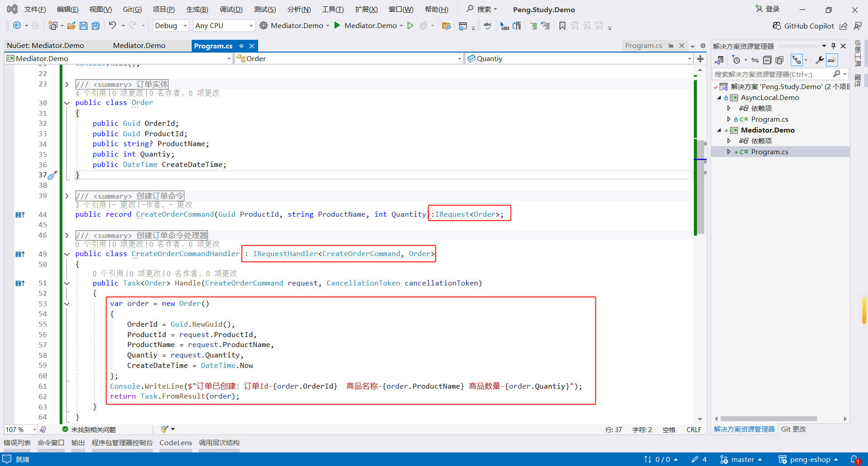Expand the collapsed summary at line 23
The width and height of the screenshot is (868, 466).
click(x=67, y=84)
